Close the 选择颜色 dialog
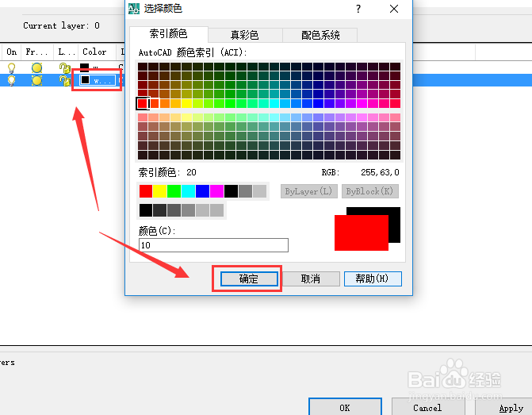The image size is (532, 415). [394, 9]
